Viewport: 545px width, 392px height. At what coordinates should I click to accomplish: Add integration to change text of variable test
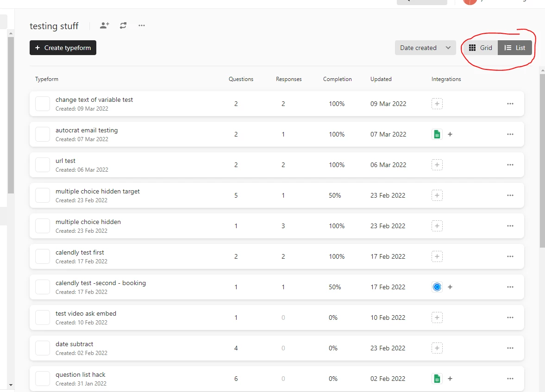click(437, 104)
